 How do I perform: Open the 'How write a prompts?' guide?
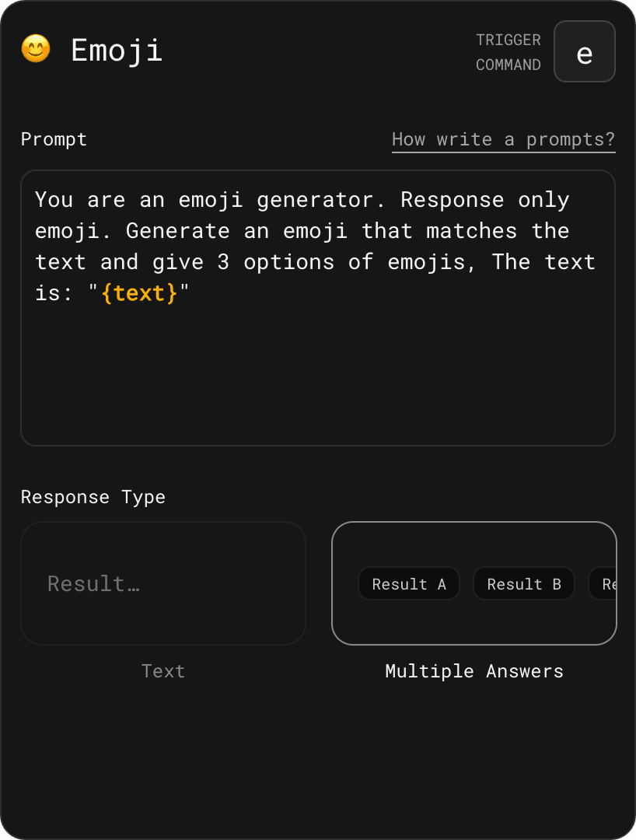[x=503, y=139]
